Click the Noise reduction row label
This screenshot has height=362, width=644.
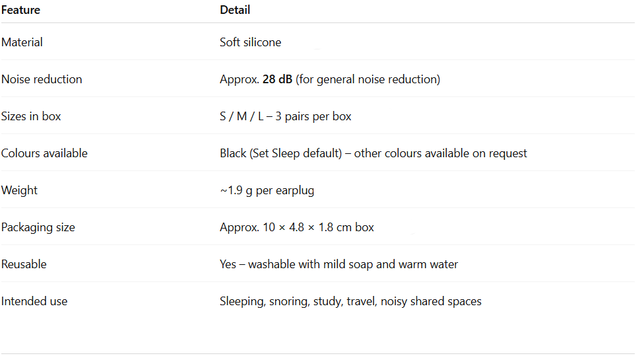(x=42, y=79)
